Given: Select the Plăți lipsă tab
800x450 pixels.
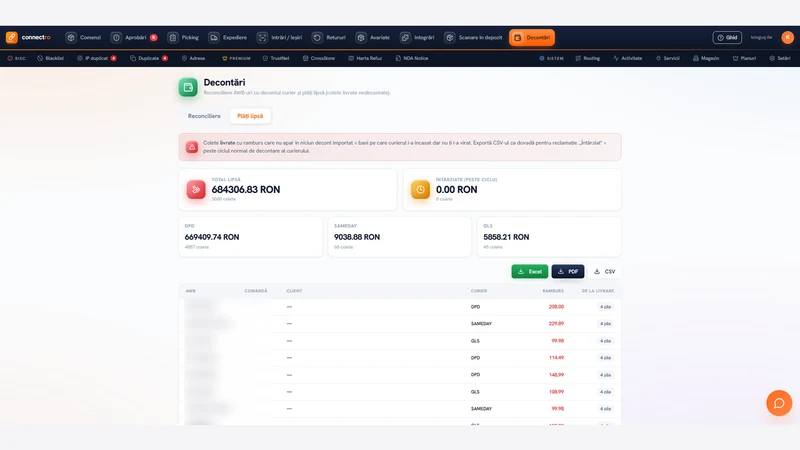Looking at the screenshot, I should click(x=250, y=116).
